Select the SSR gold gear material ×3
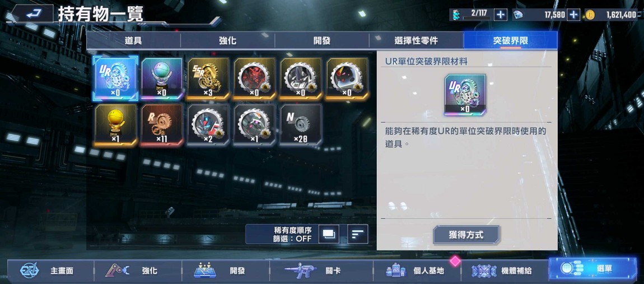The width and height of the screenshot is (644, 284). [208, 79]
